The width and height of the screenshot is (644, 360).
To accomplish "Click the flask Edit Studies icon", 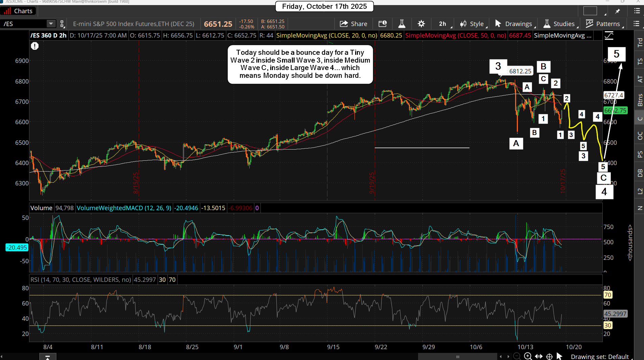I will (x=402, y=24).
